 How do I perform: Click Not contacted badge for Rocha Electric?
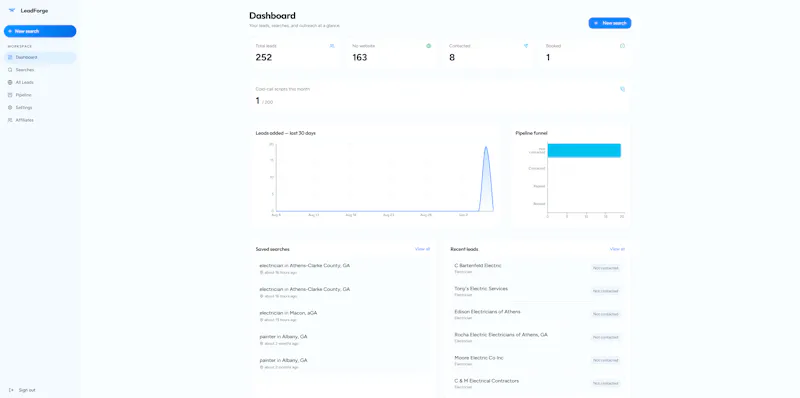pos(606,337)
